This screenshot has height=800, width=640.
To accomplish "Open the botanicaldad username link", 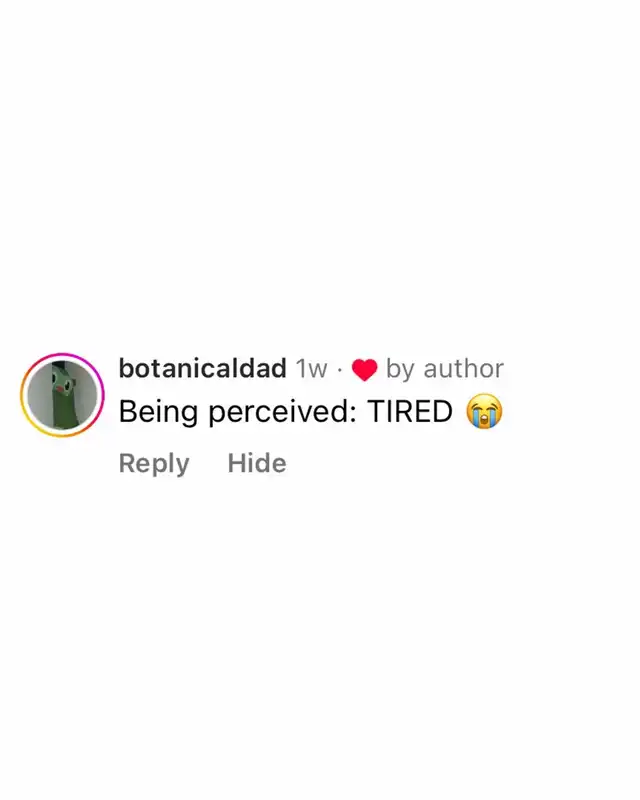I will 202,368.
